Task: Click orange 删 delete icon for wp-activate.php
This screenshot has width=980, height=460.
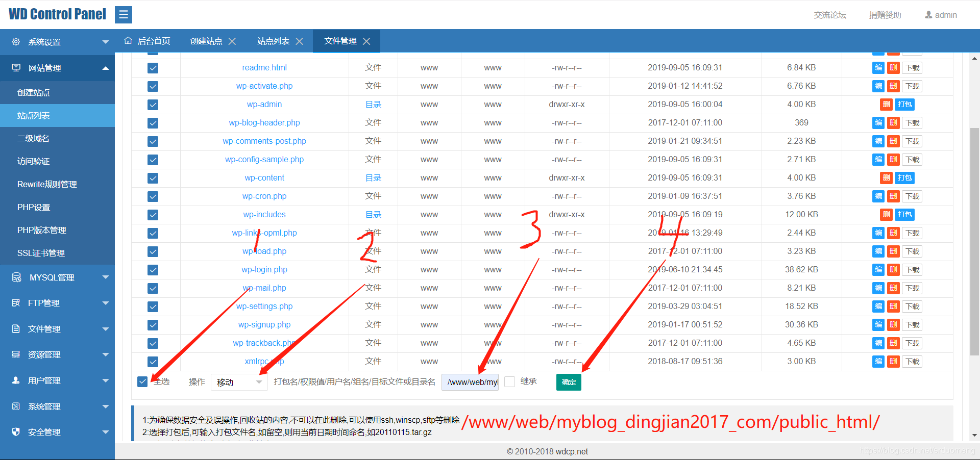Action: (893, 86)
